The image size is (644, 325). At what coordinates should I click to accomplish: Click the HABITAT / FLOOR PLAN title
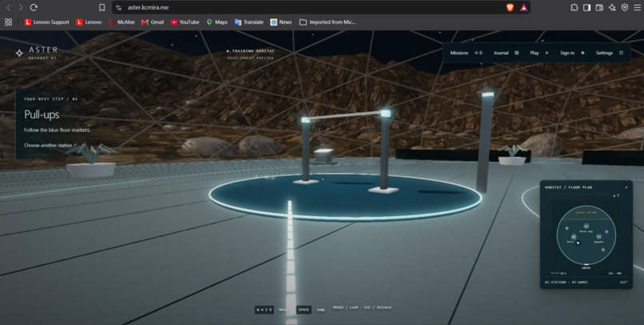(568, 187)
